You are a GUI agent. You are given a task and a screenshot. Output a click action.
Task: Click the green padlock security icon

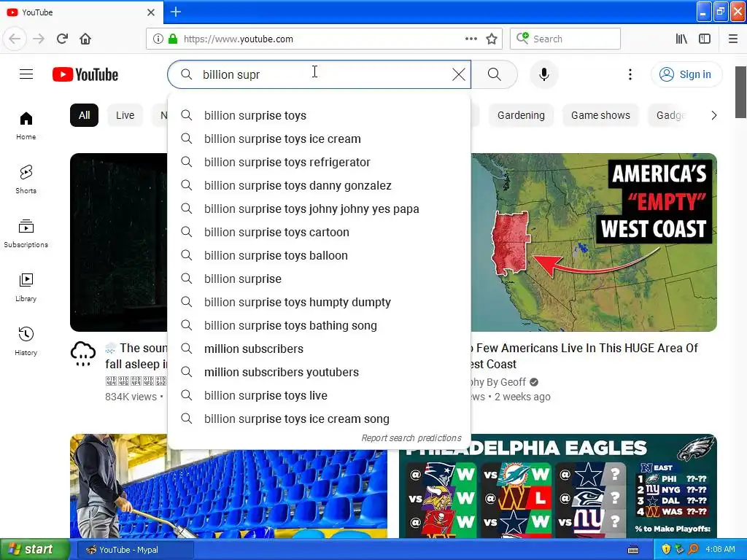coord(173,39)
